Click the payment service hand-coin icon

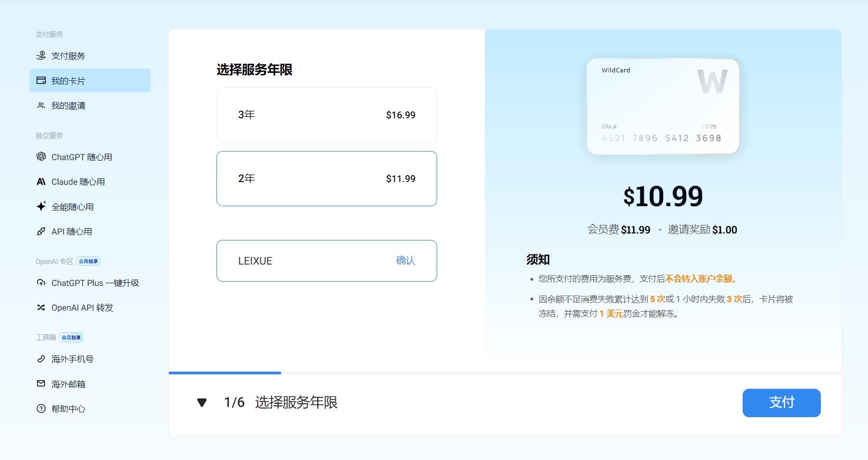pos(41,56)
